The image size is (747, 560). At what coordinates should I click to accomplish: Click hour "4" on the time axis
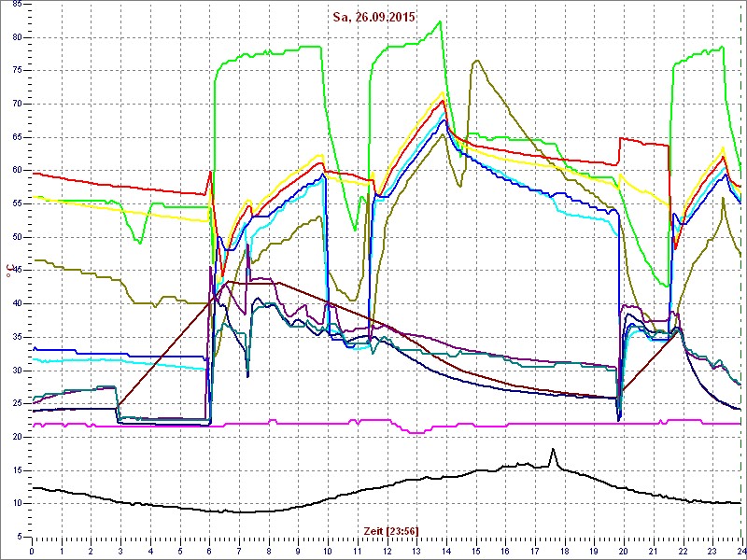tap(150, 551)
